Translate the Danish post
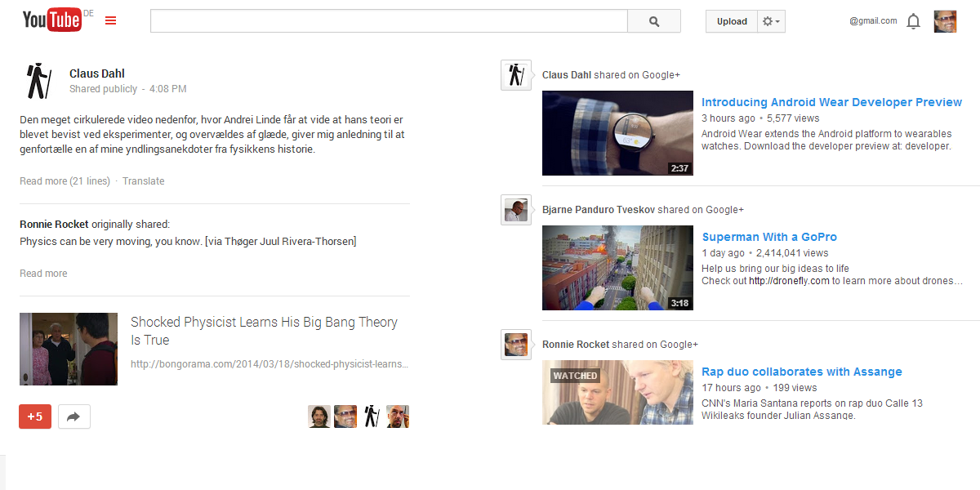The height and width of the screenshot is (490, 980). [x=143, y=181]
